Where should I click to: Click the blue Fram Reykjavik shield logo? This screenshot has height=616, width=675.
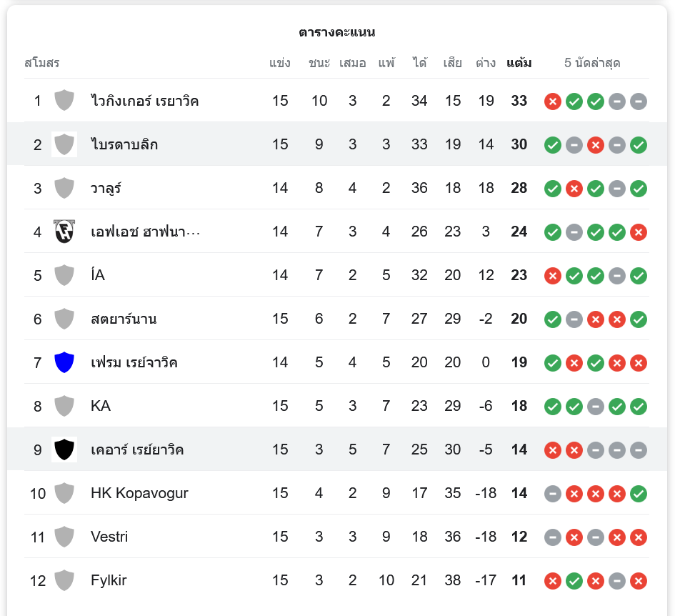64,362
